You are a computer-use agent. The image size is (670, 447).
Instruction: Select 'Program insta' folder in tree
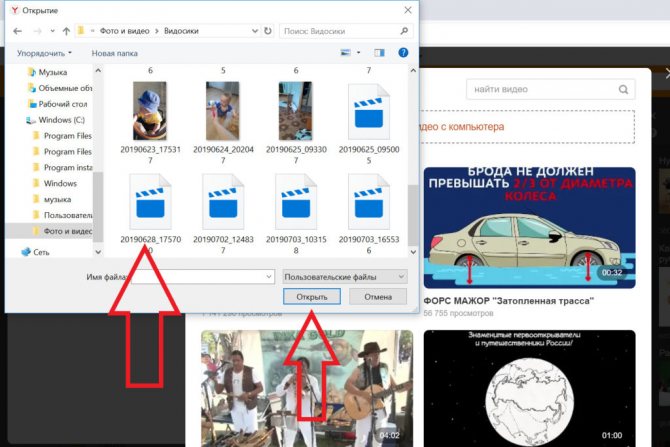coord(62,168)
